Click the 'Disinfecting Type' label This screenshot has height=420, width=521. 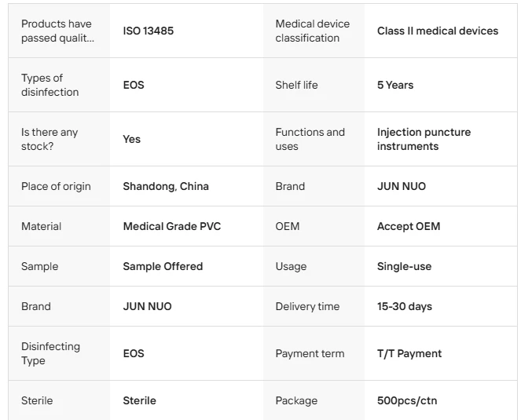tap(50, 353)
